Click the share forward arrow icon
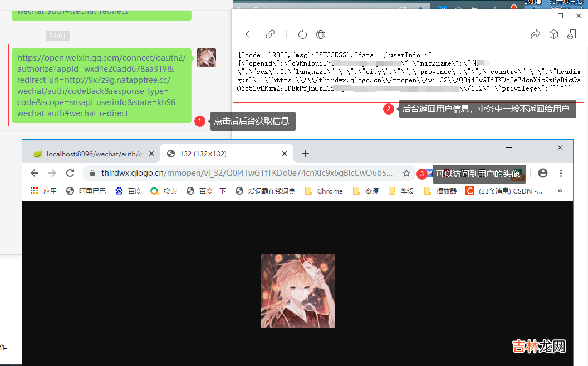The width and height of the screenshot is (588, 366). (x=535, y=34)
